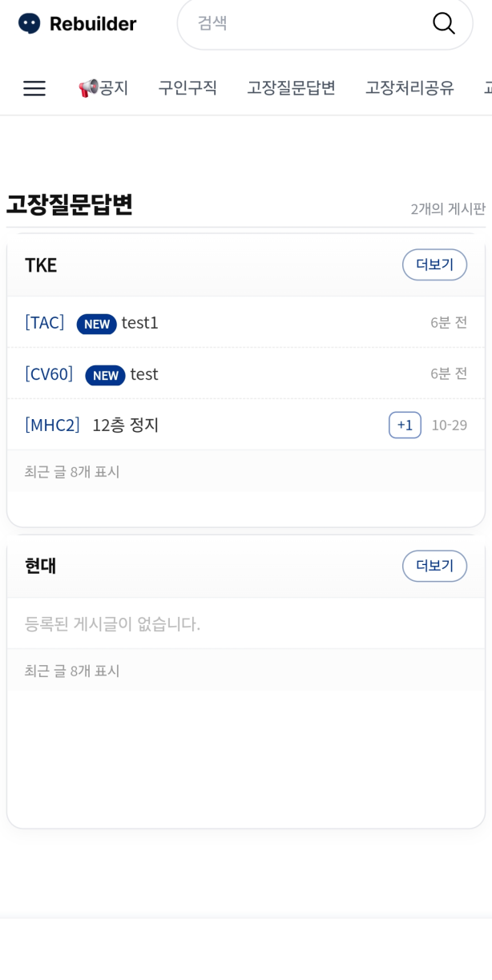Click the Rebuilder logo icon
Viewport: 492px width, 980px height.
point(29,23)
